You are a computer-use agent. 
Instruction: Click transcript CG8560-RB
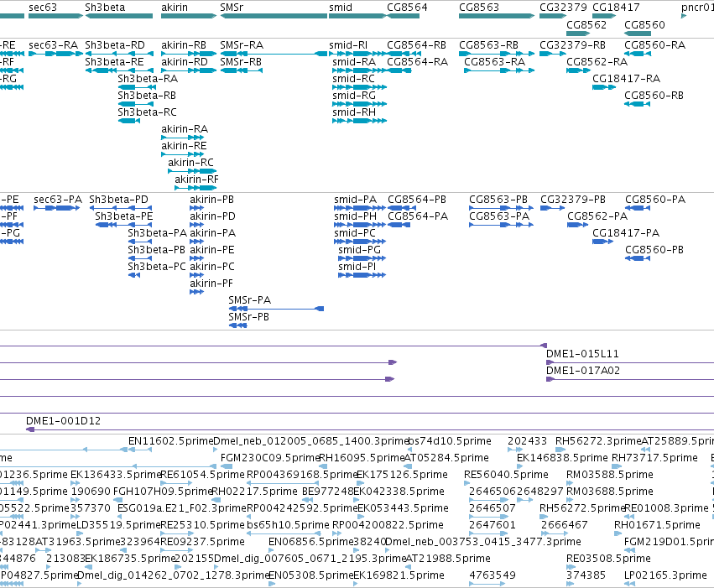[x=654, y=96]
